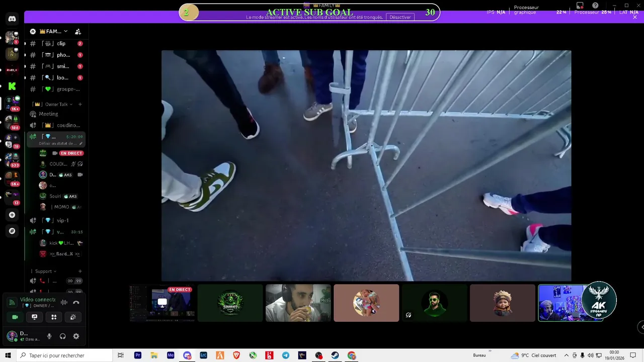Join the vip-1 voice channel

(56, 220)
